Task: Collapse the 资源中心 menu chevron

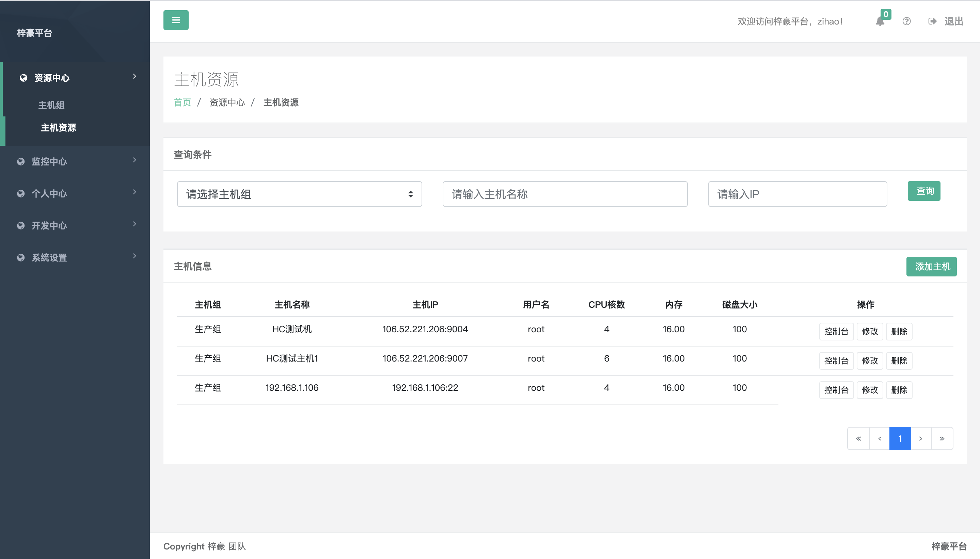Action: (x=135, y=76)
